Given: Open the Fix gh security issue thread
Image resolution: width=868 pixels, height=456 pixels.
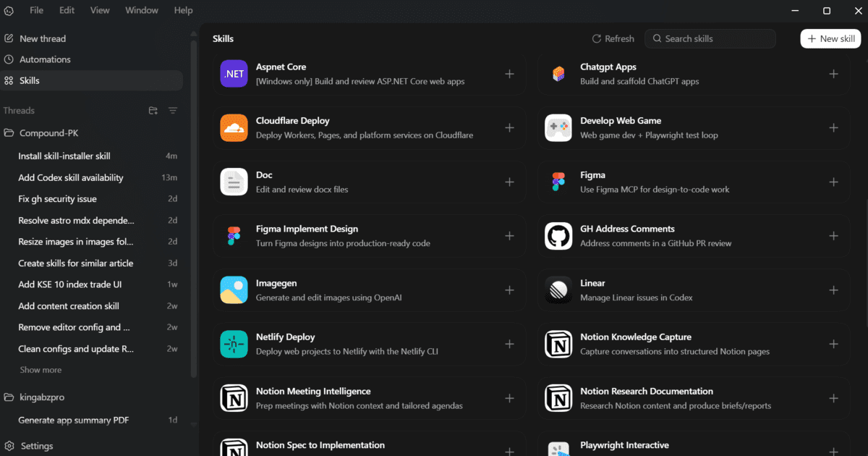Looking at the screenshot, I should point(57,199).
